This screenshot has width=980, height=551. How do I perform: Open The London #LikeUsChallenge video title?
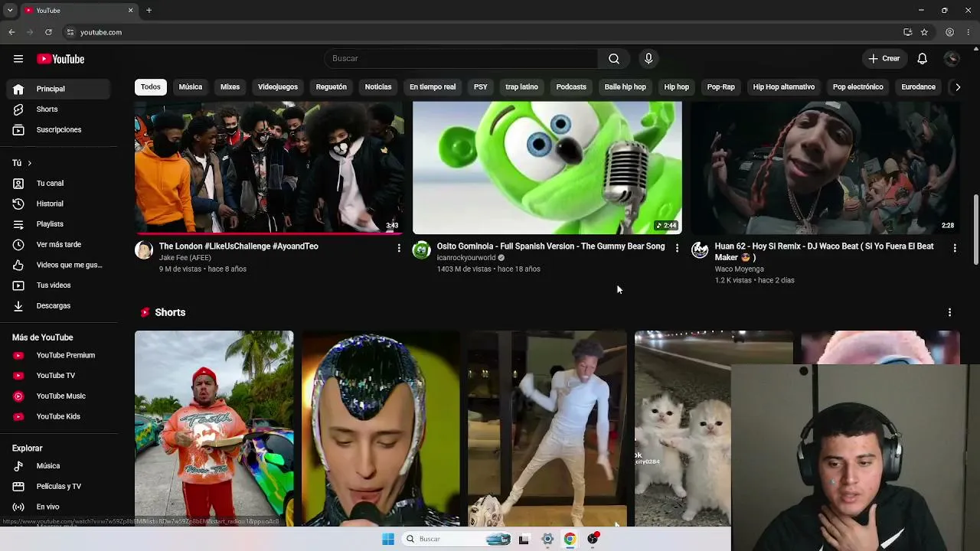(x=239, y=246)
